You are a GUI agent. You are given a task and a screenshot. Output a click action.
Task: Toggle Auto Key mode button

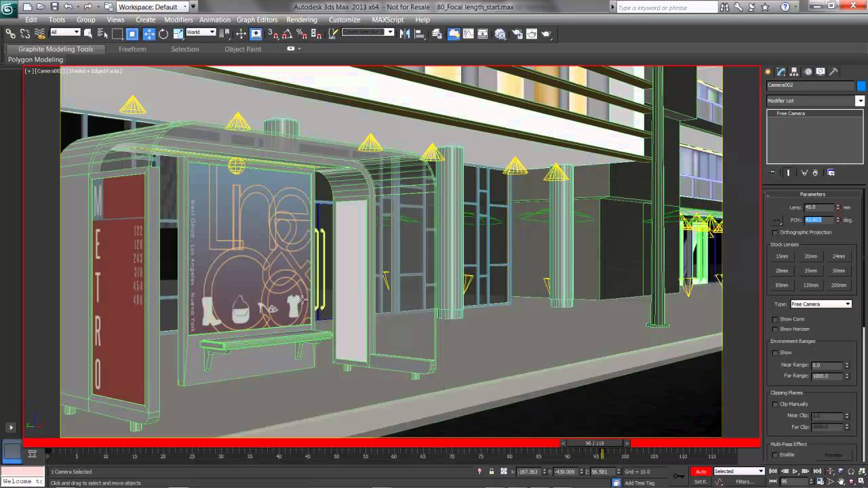click(x=701, y=471)
